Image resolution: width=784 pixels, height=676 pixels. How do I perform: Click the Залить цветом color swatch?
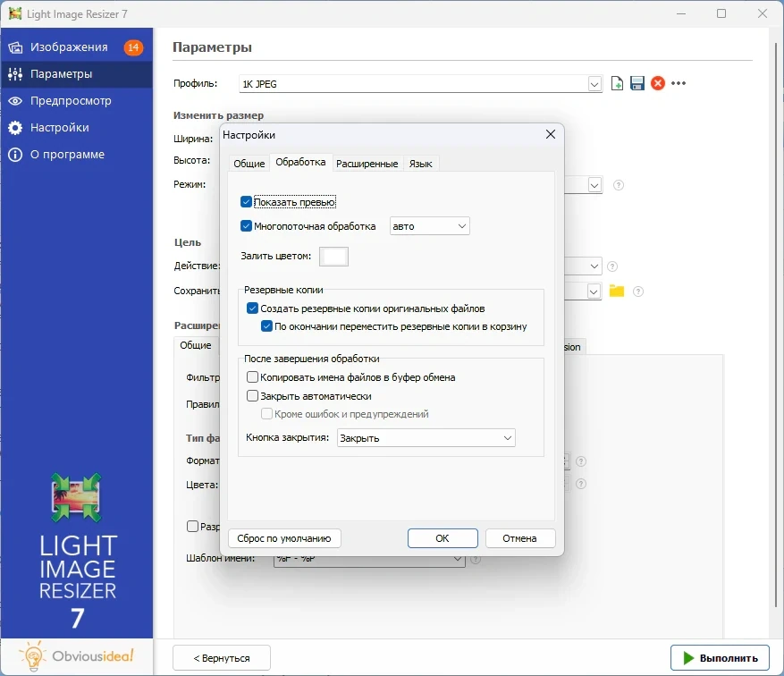click(333, 257)
